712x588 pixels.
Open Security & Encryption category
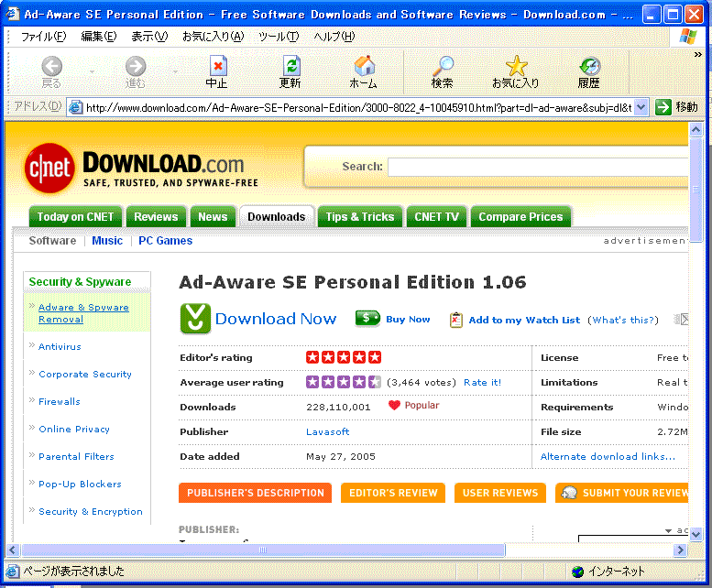coord(91,511)
